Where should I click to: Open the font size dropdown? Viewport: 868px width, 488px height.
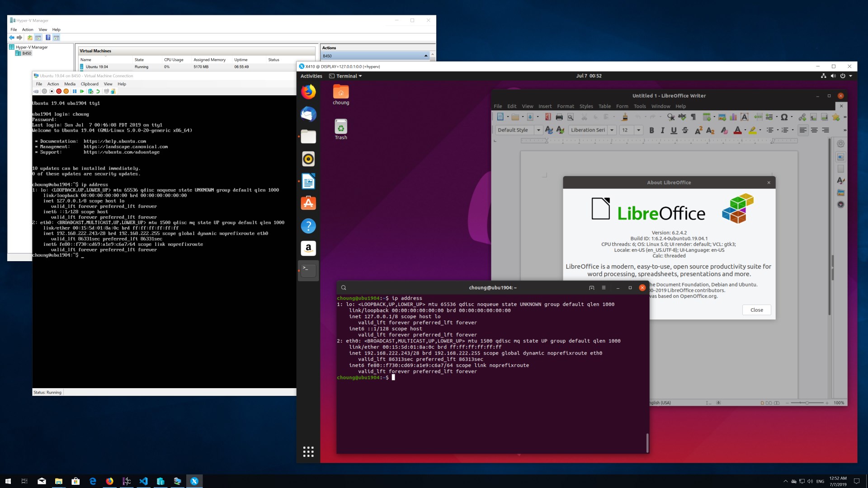(x=638, y=130)
